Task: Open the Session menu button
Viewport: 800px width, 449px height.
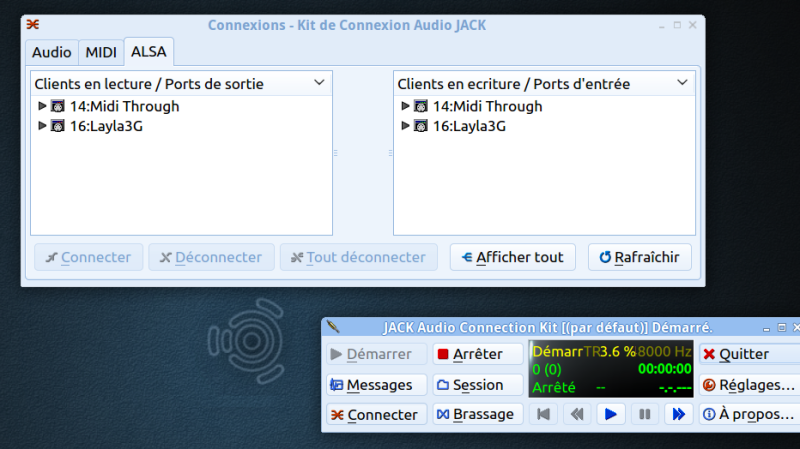Action: (478, 385)
